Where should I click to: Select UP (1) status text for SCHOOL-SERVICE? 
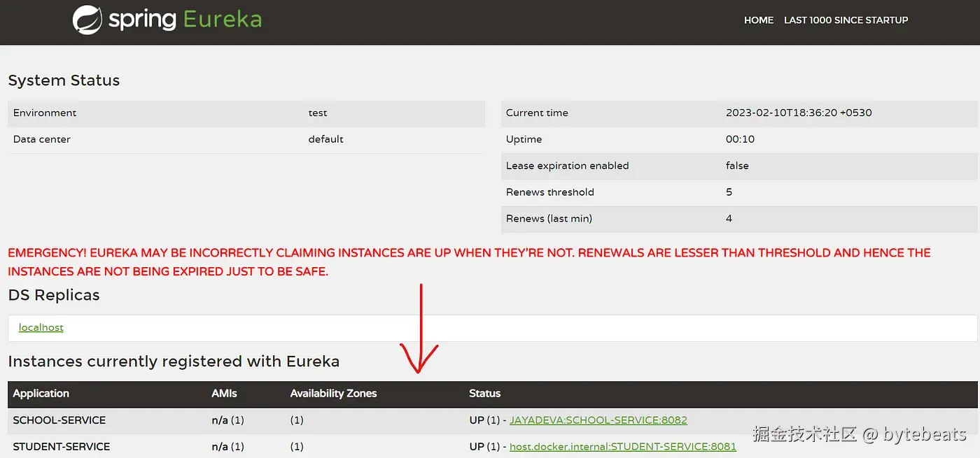pos(485,420)
